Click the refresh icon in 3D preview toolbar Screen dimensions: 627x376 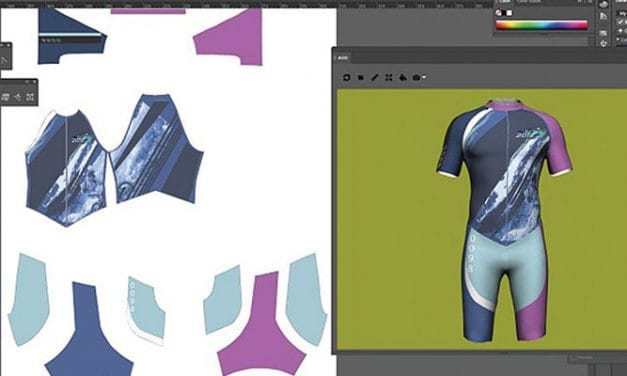point(346,77)
